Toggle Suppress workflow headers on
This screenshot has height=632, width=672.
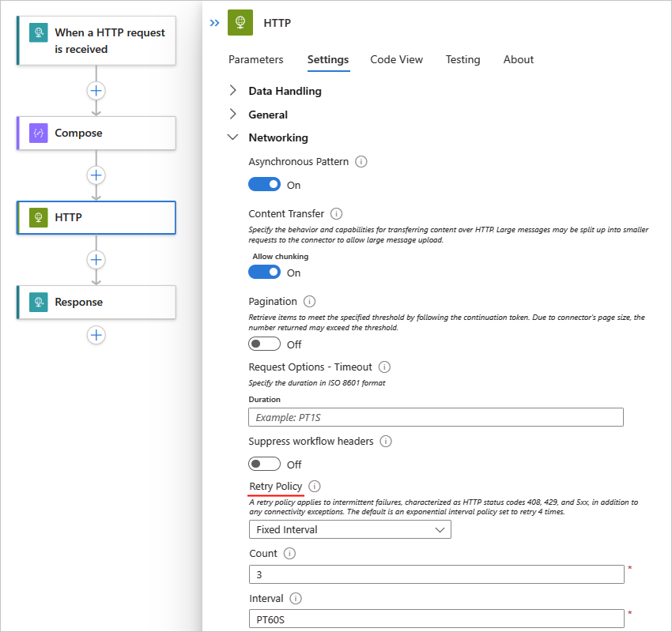264,463
